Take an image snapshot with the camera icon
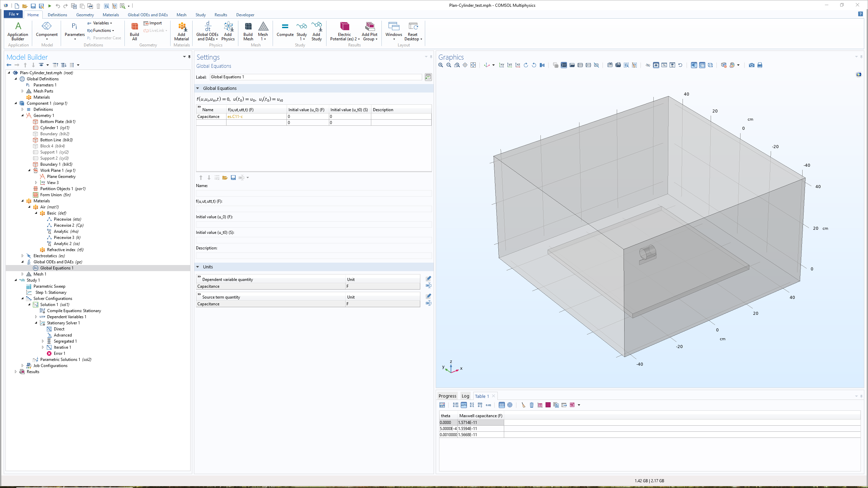Image resolution: width=868 pixels, height=488 pixels. [751, 65]
